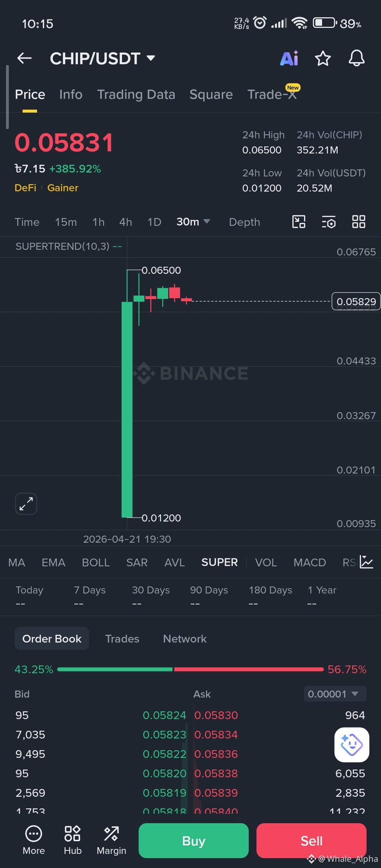The height and width of the screenshot is (868, 381).
Task: Toggle the BOLL indicator
Action: (96, 562)
